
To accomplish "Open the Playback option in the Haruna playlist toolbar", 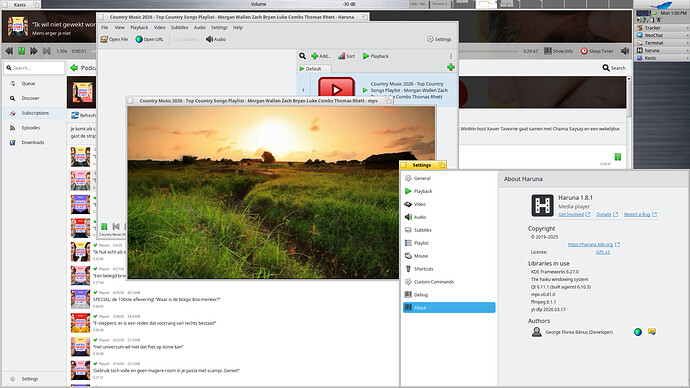I will [x=376, y=56].
